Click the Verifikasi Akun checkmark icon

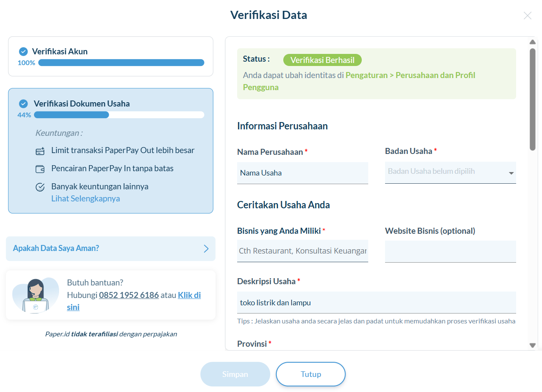(x=23, y=52)
